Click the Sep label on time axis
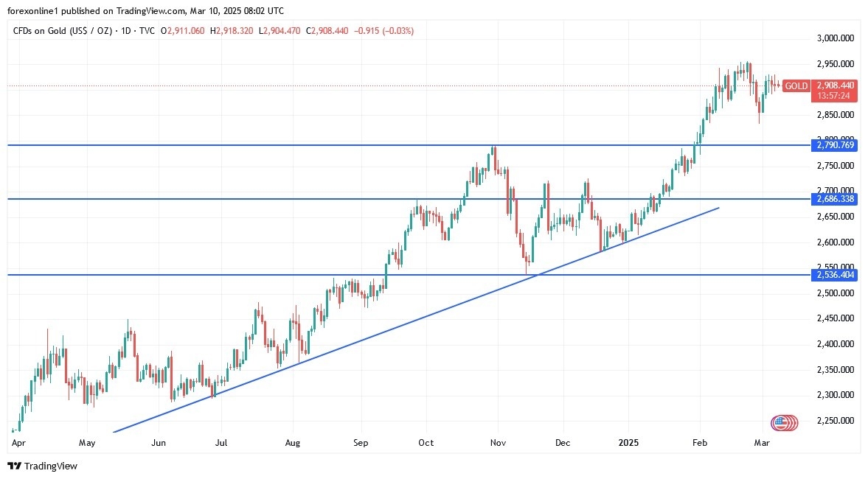868x479 pixels. [361, 443]
